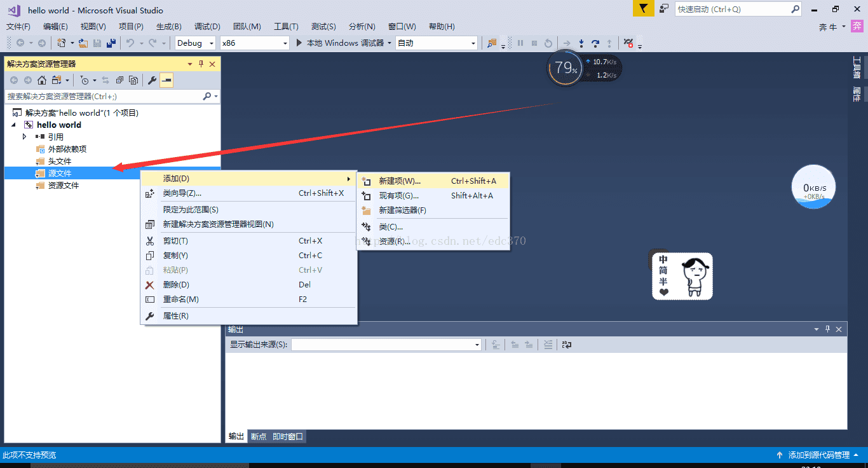Click the Redo toolbar icon
Viewport: 868px width, 468px height.
153,43
